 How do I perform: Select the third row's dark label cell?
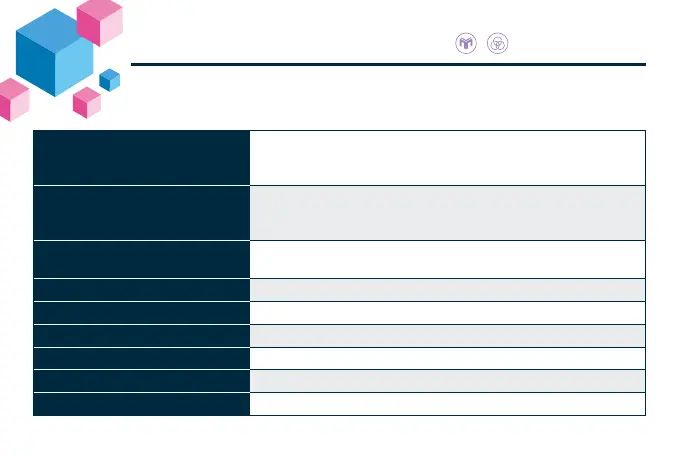point(141,259)
